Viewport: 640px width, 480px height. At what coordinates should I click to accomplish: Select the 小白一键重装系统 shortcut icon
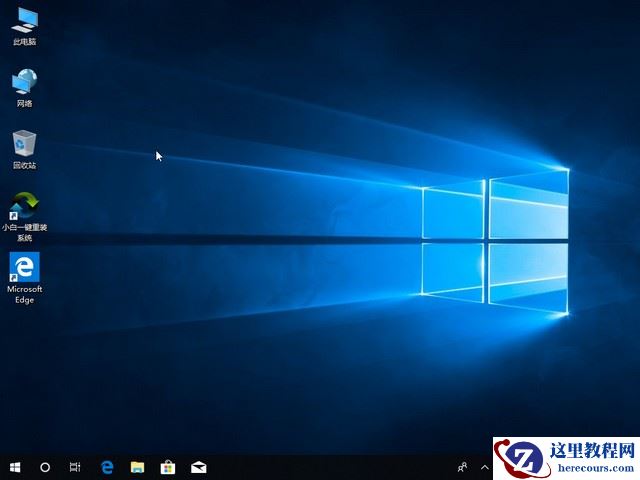pos(24,217)
